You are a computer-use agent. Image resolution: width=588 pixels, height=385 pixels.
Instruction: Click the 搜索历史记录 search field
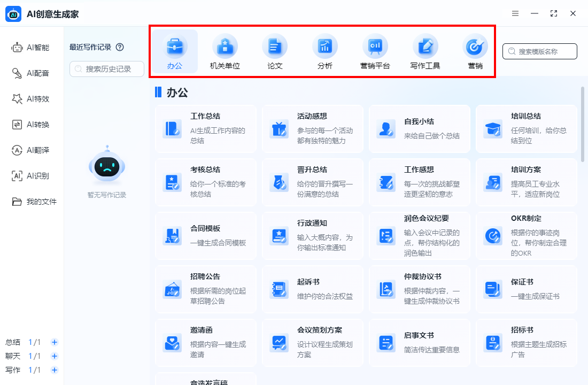pos(106,69)
